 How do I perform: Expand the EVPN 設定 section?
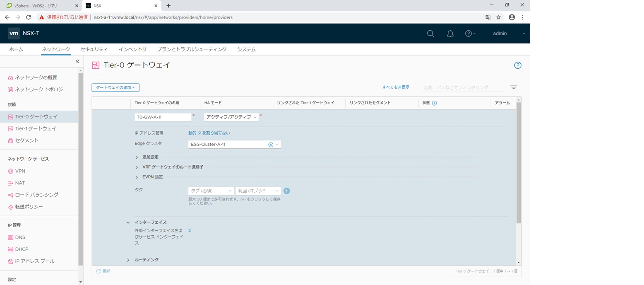[x=137, y=177]
